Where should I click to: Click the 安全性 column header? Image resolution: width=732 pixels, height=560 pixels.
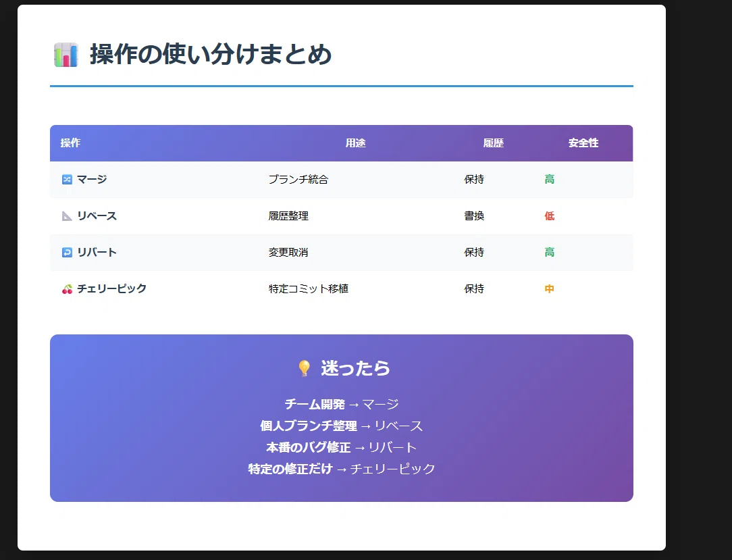[583, 143]
